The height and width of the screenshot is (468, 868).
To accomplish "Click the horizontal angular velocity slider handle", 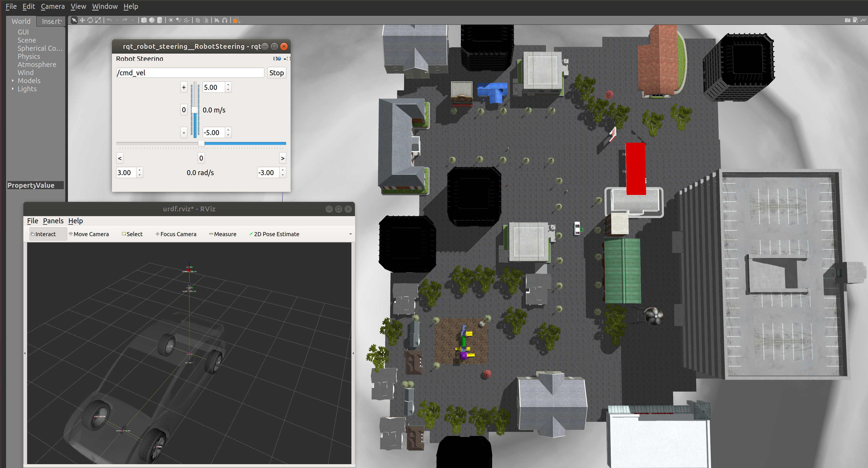I will pos(201,144).
